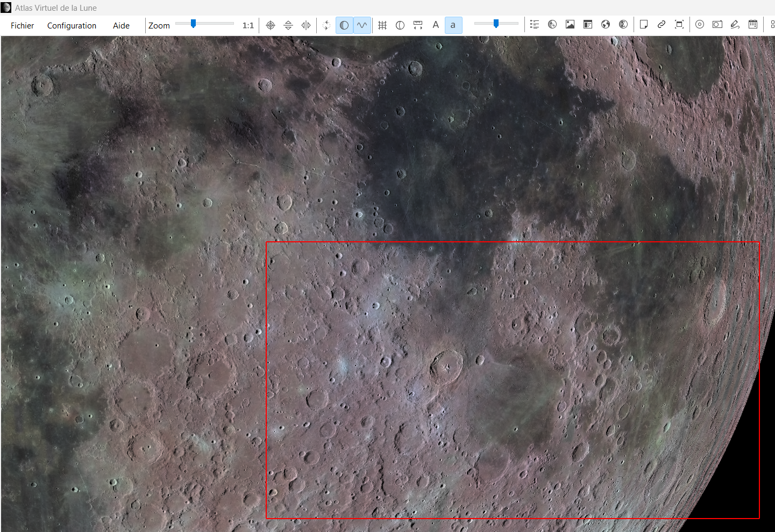Click the pencil drawing annotation icon
The image size is (775, 532).
[x=735, y=25]
